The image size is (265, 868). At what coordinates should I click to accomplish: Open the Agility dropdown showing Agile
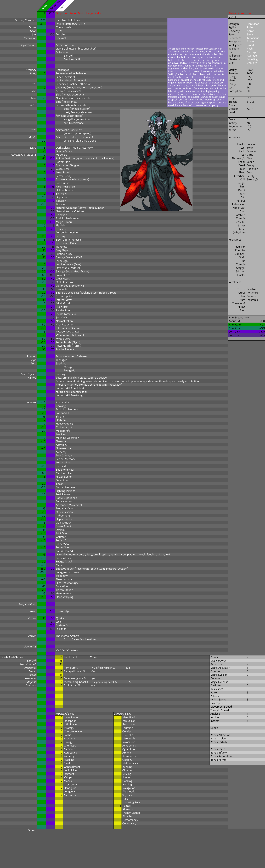(250, 27)
